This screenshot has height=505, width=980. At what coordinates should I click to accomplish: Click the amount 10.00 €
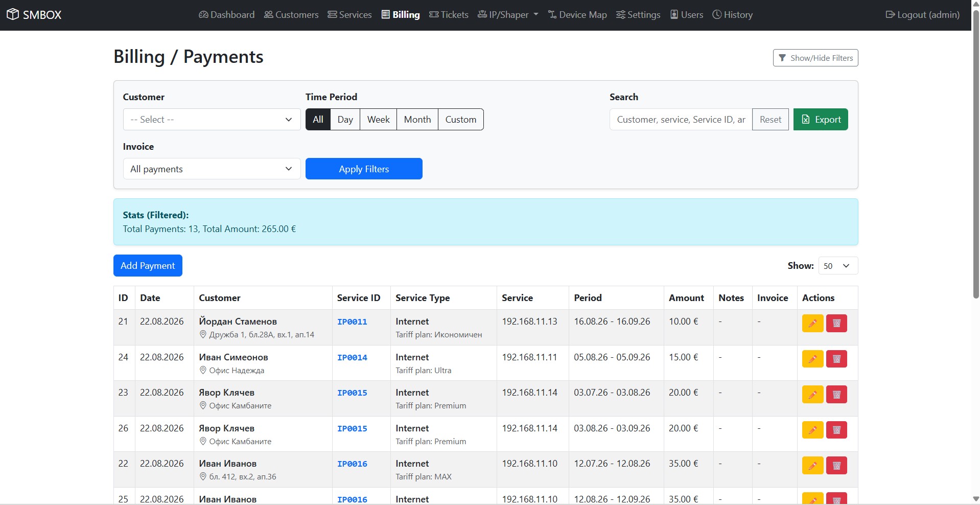click(684, 322)
